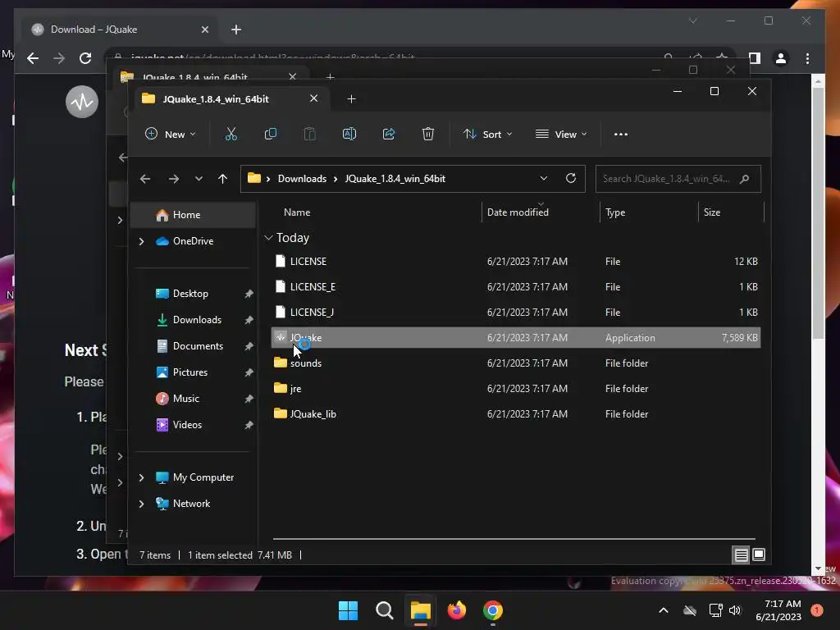Open the See more (three dots) menu
The image size is (840, 630).
point(621,135)
